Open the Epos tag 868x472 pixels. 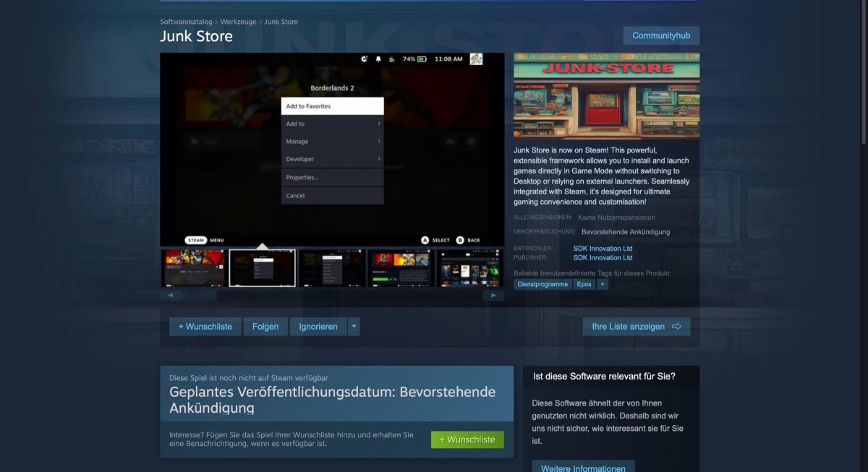coord(584,284)
